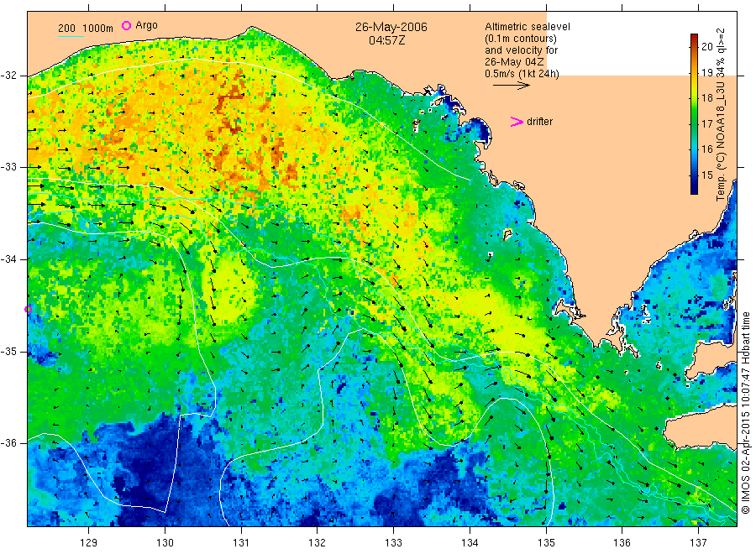Click latitude axis label -35

point(8,351)
